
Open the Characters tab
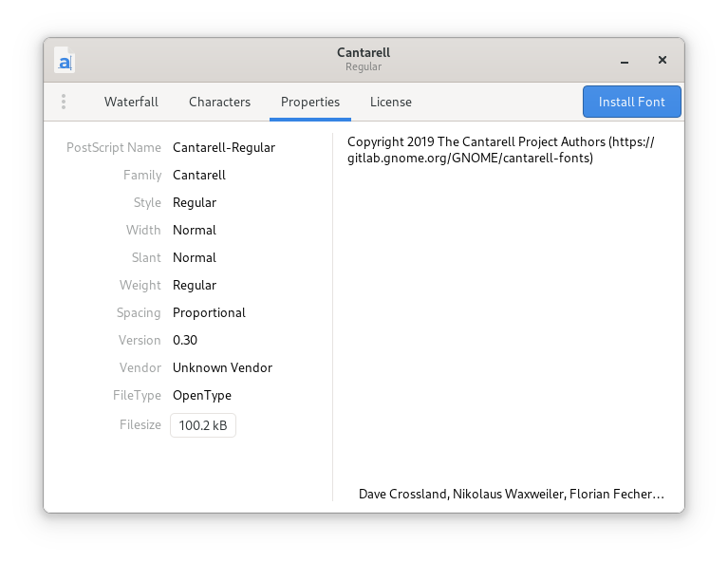tap(219, 102)
